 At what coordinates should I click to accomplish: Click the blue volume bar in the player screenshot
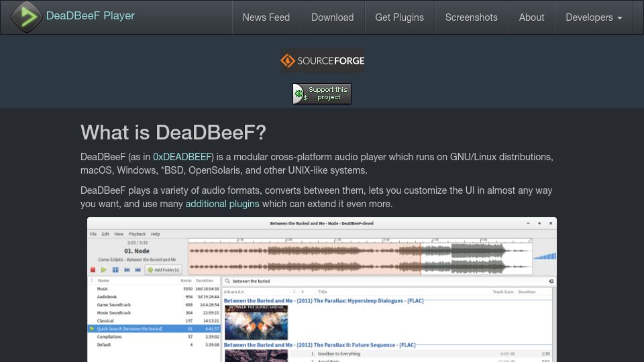click(545, 256)
